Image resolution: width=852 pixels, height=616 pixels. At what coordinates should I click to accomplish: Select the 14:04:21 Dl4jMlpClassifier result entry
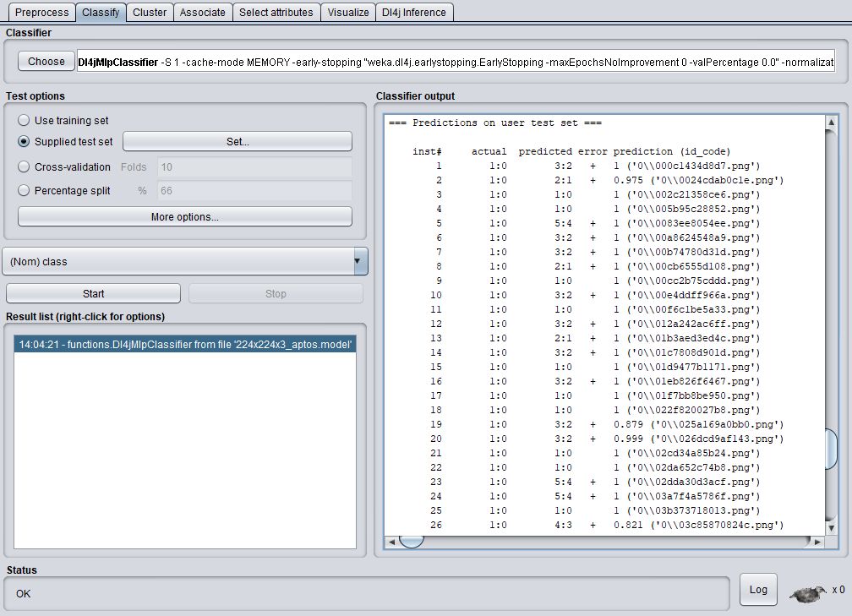click(185, 345)
